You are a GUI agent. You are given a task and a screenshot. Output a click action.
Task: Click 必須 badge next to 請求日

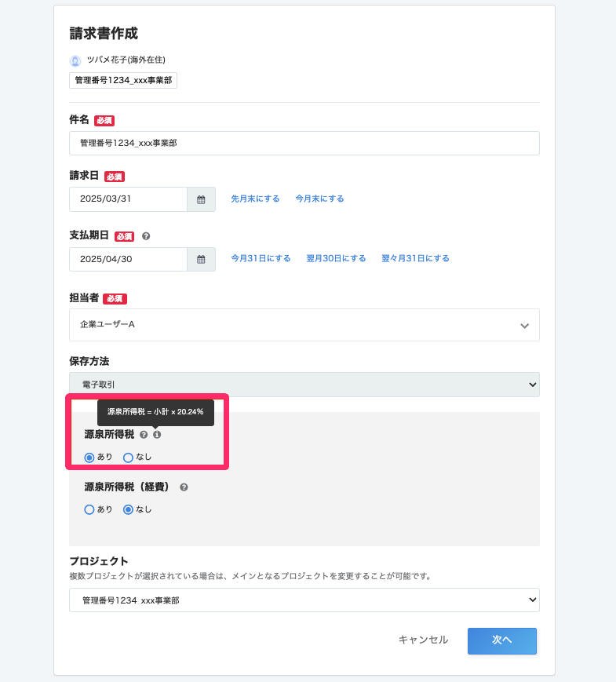tap(115, 177)
